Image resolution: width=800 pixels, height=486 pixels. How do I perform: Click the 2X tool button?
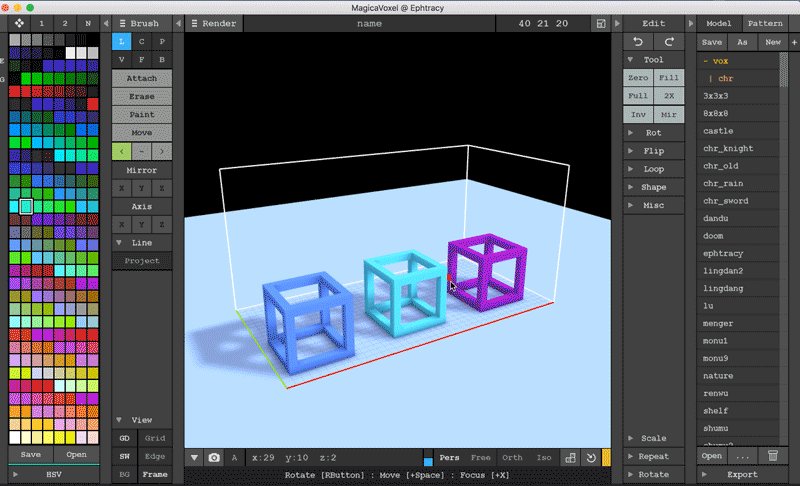pyautogui.click(x=669, y=96)
